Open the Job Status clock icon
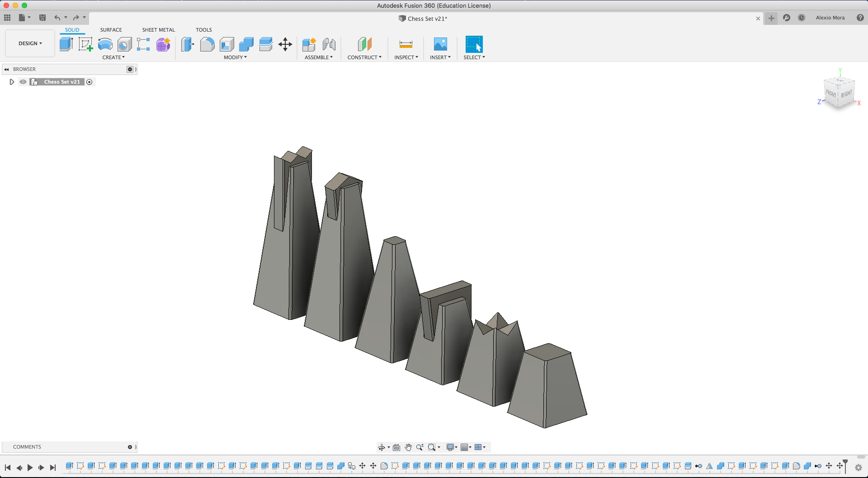 click(802, 18)
